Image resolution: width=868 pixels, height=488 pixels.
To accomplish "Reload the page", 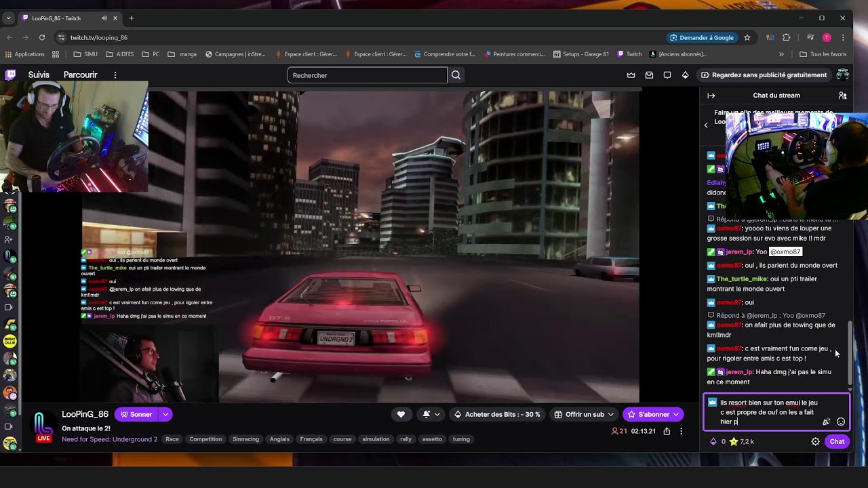I will (42, 37).
